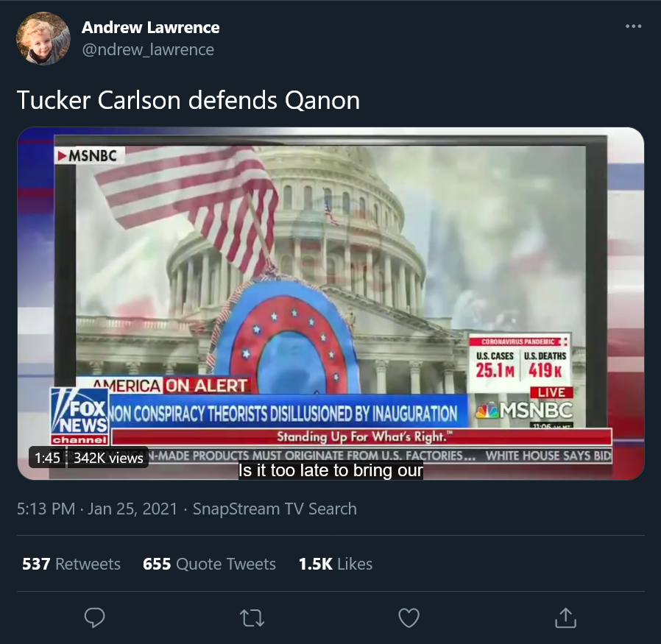Image resolution: width=661 pixels, height=644 pixels.
Task: Open the share tweet upload icon
Action: (565, 618)
